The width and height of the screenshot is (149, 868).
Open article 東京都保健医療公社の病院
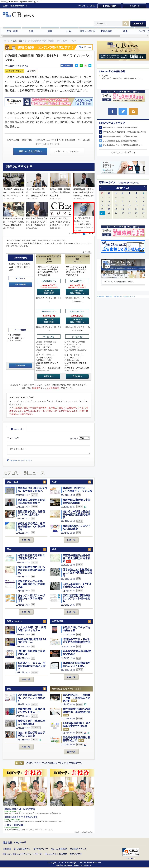[77, 558]
